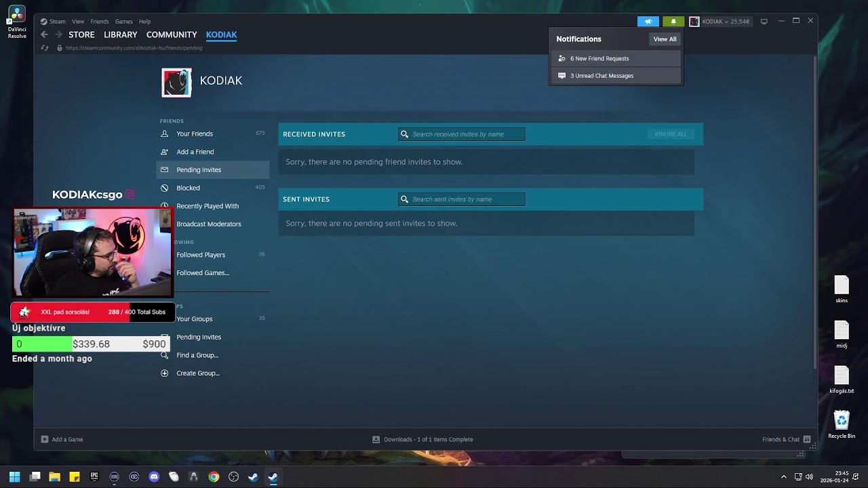The image size is (868, 488).
Task: Open OBS Studio from the taskbar
Action: tap(233, 476)
